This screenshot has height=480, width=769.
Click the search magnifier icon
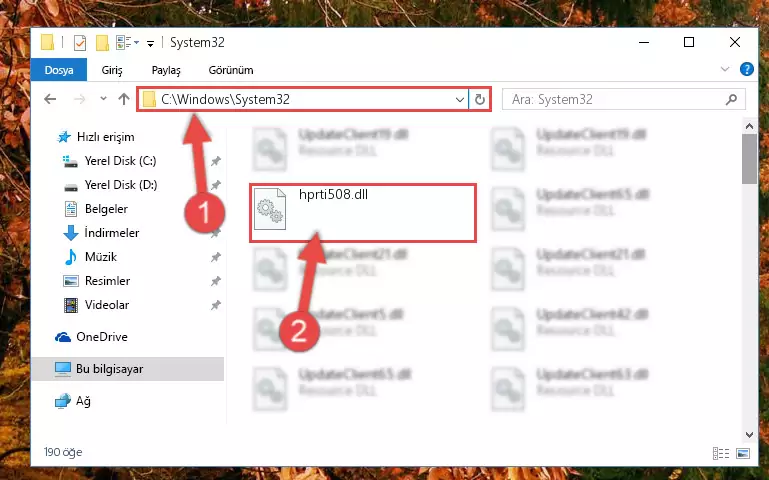pyautogui.click(x=731, y=100)
